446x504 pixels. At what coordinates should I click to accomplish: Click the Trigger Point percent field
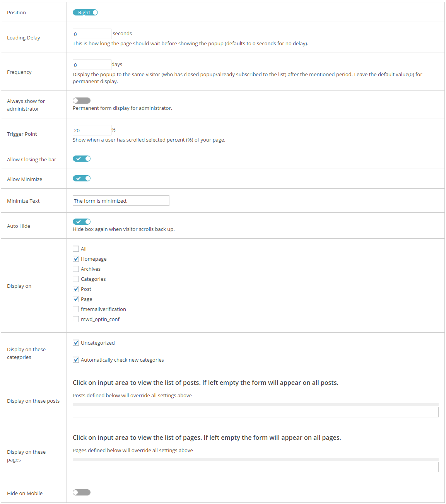(92, 130)
